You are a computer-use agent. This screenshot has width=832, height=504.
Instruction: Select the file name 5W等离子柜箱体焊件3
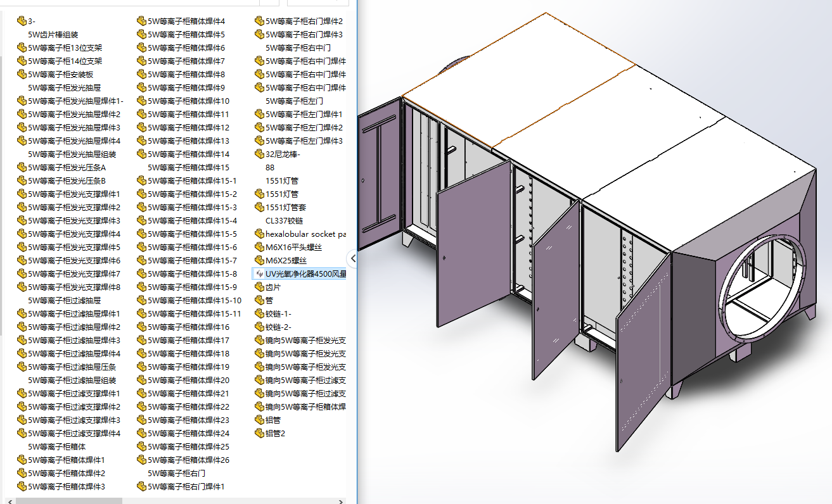tap(67, 486)
